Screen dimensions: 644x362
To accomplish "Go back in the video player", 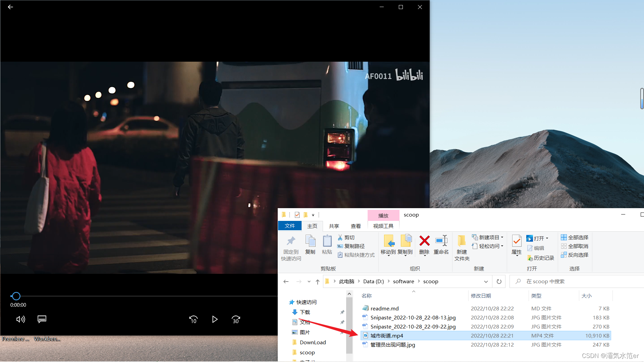I will pyautogui.click(x=10, y=7).
